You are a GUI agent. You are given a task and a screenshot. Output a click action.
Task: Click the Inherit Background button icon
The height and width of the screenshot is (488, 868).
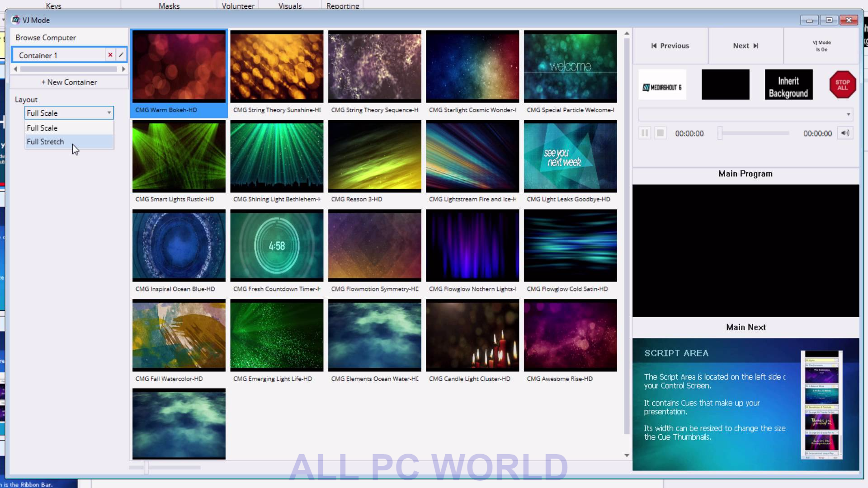click(x=788, y=84)
